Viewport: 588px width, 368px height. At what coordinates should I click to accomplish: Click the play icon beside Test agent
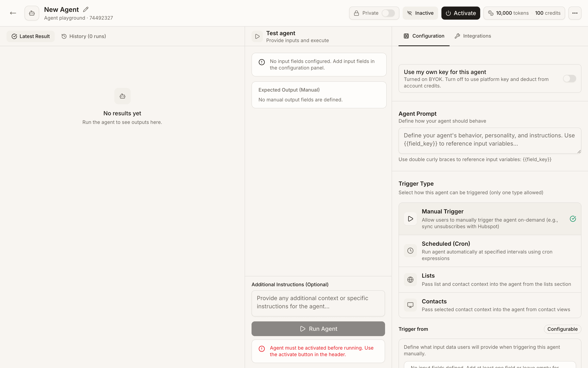tap(257, 37)
